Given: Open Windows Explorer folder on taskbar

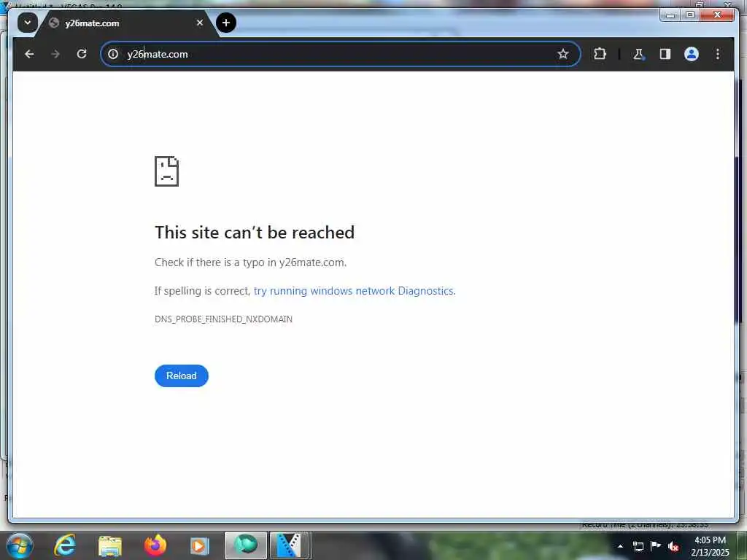Looking at the screenshot, I should (110, 545).
